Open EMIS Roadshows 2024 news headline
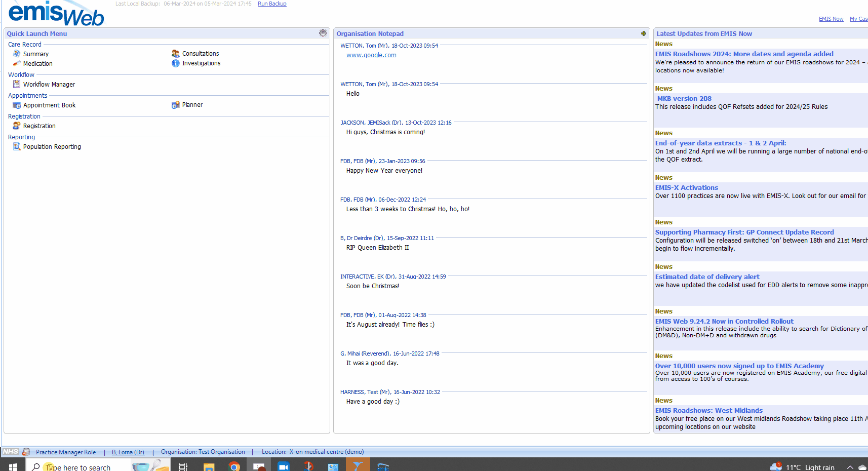This screenshot has width=868, height=471. (744, 54)
